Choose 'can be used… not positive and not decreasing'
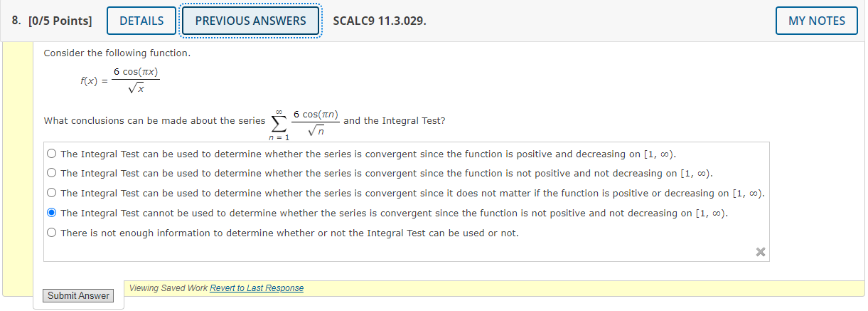The height and width of the screenshot is (311, 868). click(51, 173)
